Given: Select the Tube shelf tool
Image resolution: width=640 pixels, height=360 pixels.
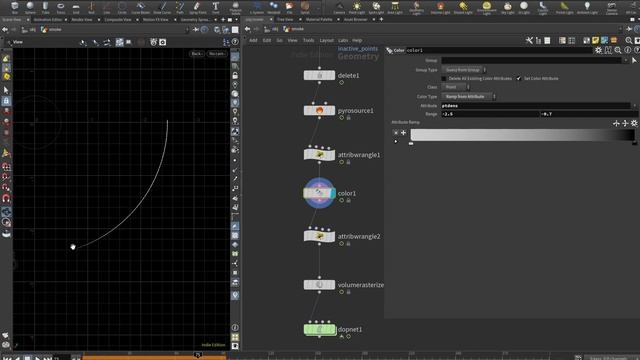Looking at the screenshot, I should coord(45,7).
